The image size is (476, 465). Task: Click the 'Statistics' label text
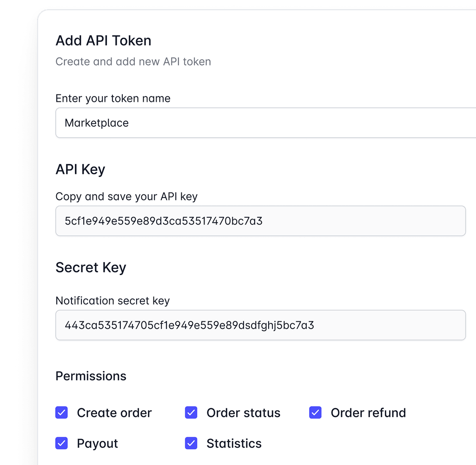[x=234, y=444]
